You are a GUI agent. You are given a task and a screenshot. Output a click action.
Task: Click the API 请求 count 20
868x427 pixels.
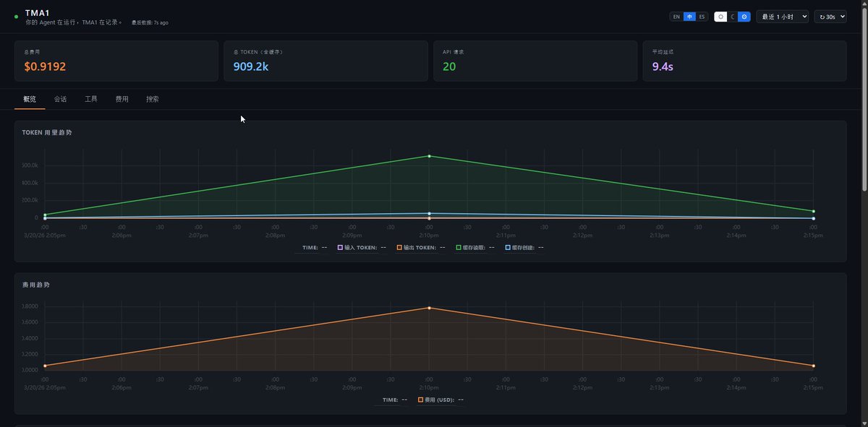449,66
